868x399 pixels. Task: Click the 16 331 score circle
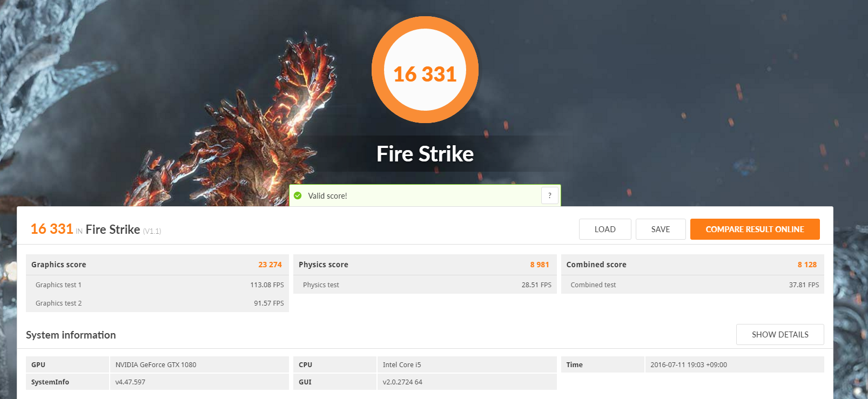tap(425, 70)
